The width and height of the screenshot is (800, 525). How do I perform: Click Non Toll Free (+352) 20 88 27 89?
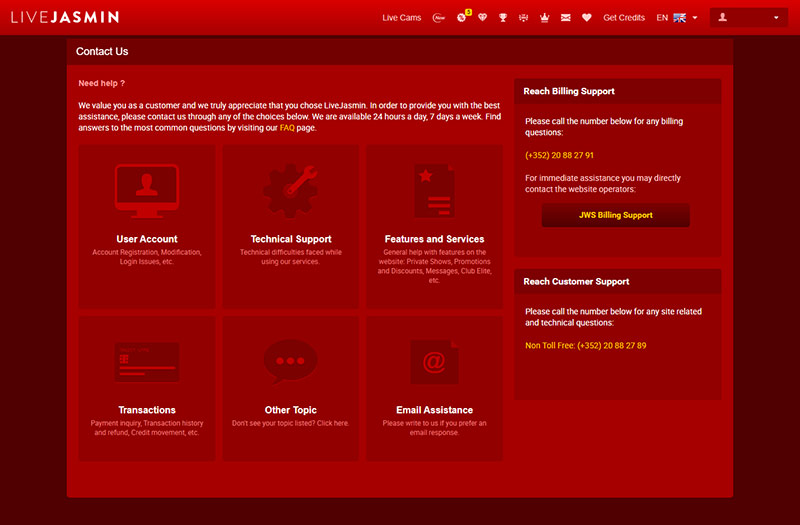pos(586,345)
